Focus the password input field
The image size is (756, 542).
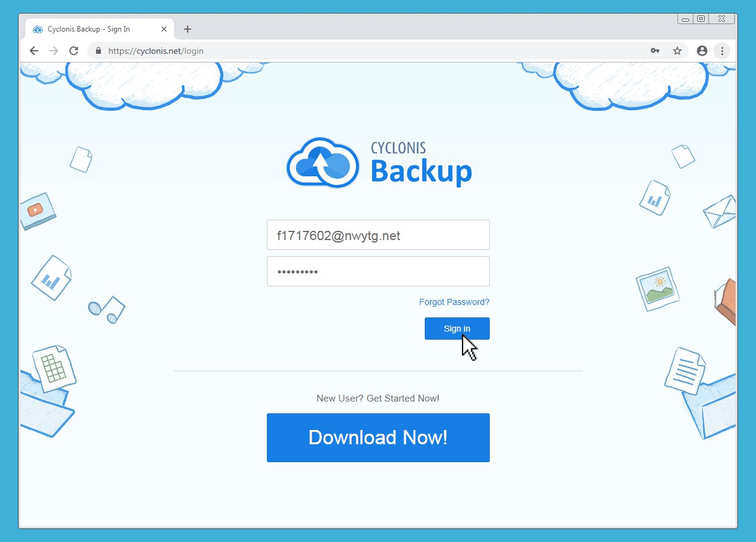tap(378, 271)
